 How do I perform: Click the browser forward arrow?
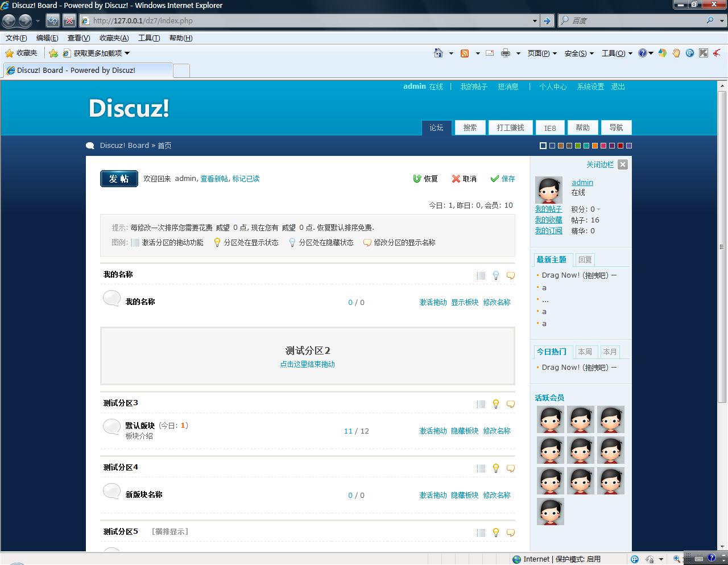tap(25, 20)
